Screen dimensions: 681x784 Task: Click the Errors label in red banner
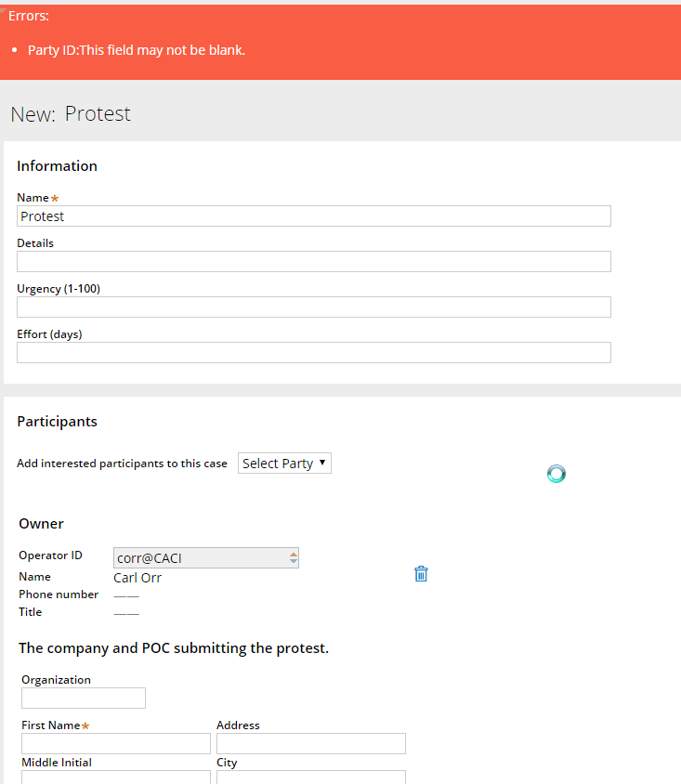(x=29, y=16)
